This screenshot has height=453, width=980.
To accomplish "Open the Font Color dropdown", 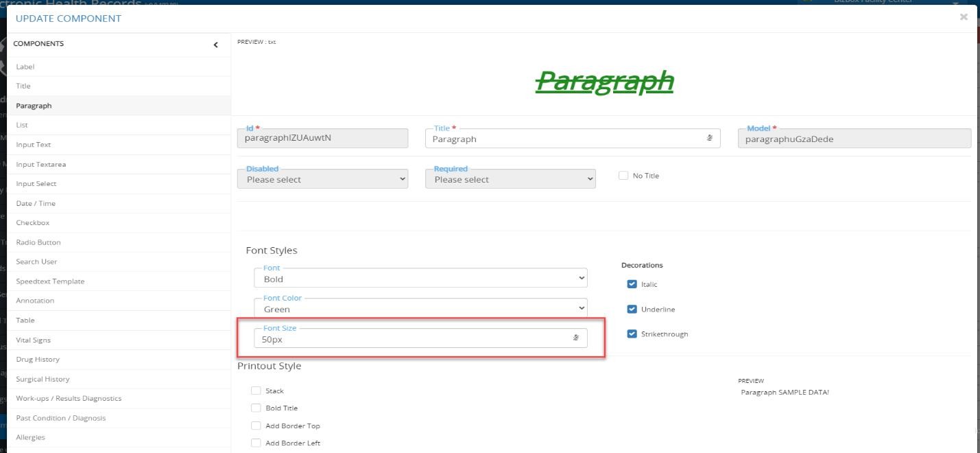I will pos(420,309).
